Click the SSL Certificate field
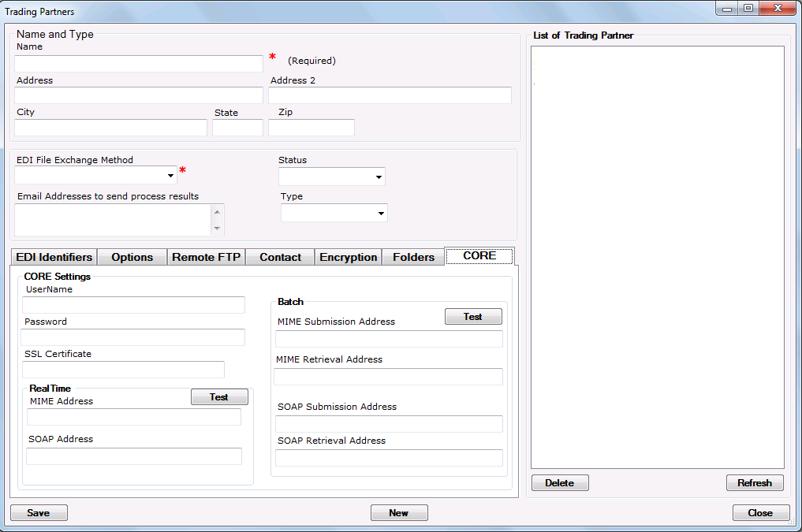The height and width of the screenshot is (532, 802). pyautogui.click(x=124, y=370)
